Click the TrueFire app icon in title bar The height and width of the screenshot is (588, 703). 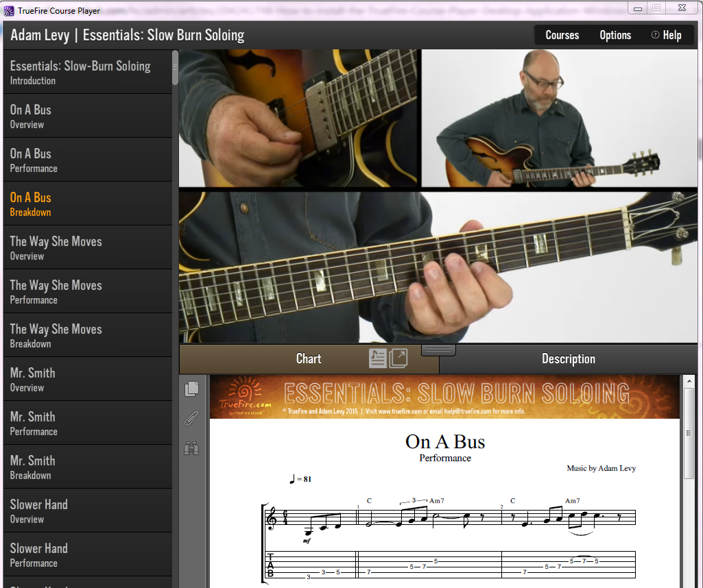(9, 10)
